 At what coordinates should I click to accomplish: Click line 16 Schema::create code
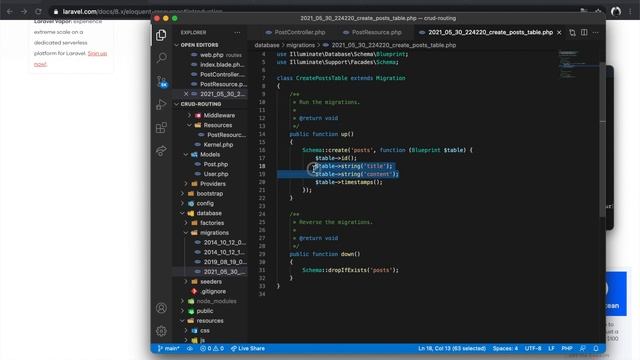click(387, 150)
